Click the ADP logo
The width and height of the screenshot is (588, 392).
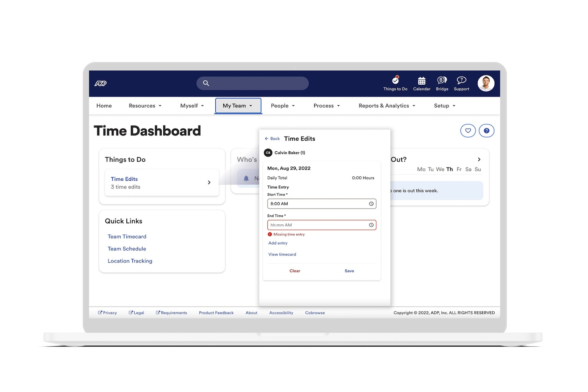[x=100, y=83]
